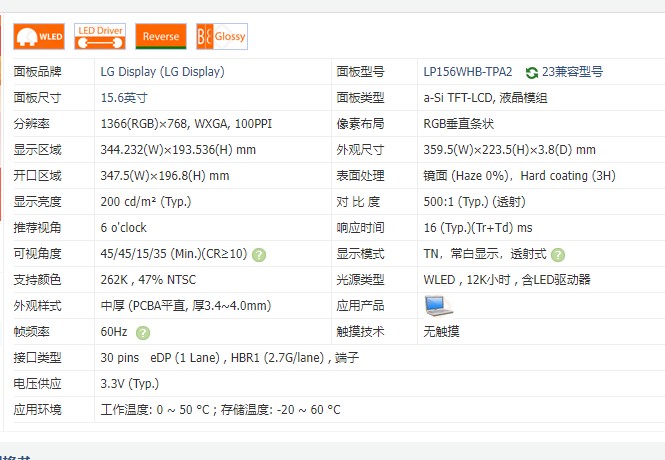Select the 中厚 (PCBA平直) appearance style value
The image size is (665, 460).
coord(186,306)
